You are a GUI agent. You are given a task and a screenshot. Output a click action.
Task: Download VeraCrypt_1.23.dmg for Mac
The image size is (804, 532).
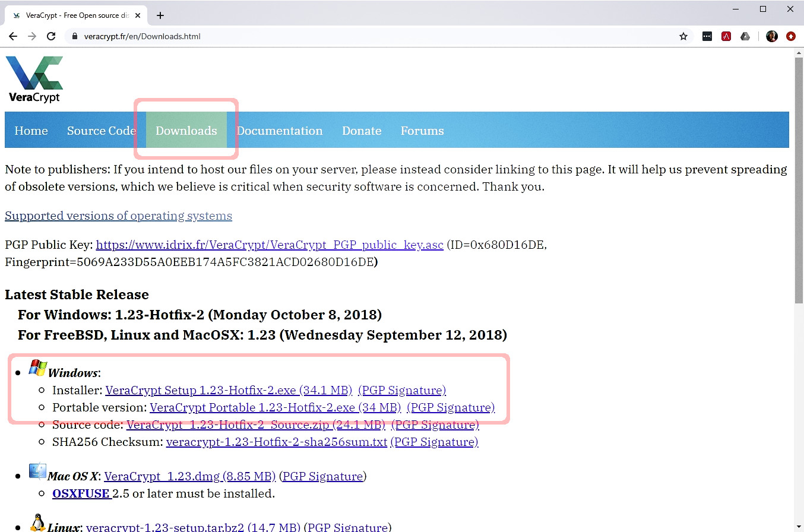tap(190, 476)
